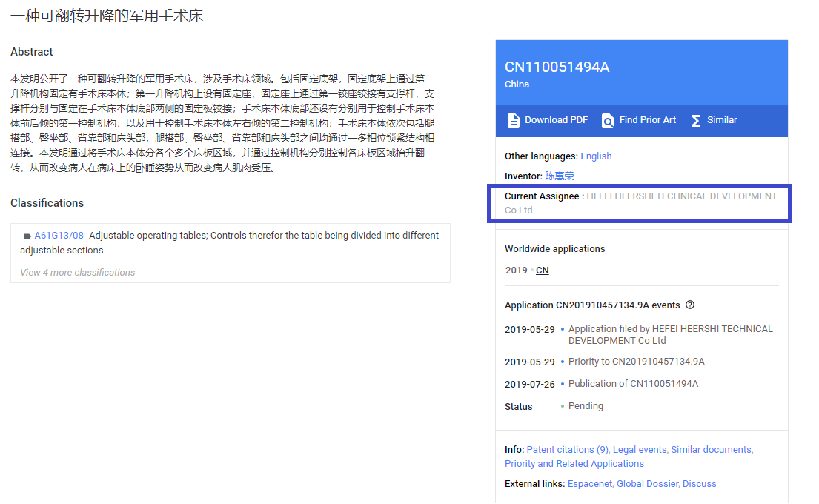Click the Worldwide applications heading
This screenshot has width=819, height=504.
tap(554, 249)
